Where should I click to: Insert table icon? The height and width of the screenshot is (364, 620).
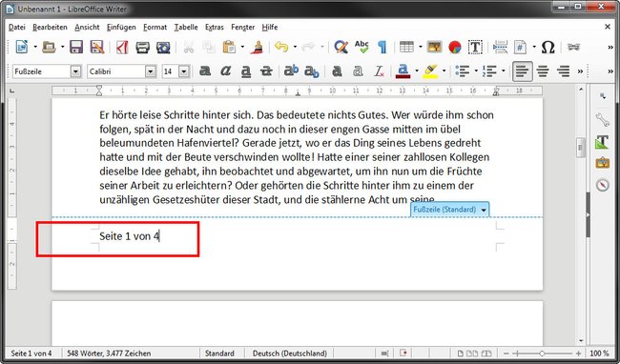[x=406, y=47]
